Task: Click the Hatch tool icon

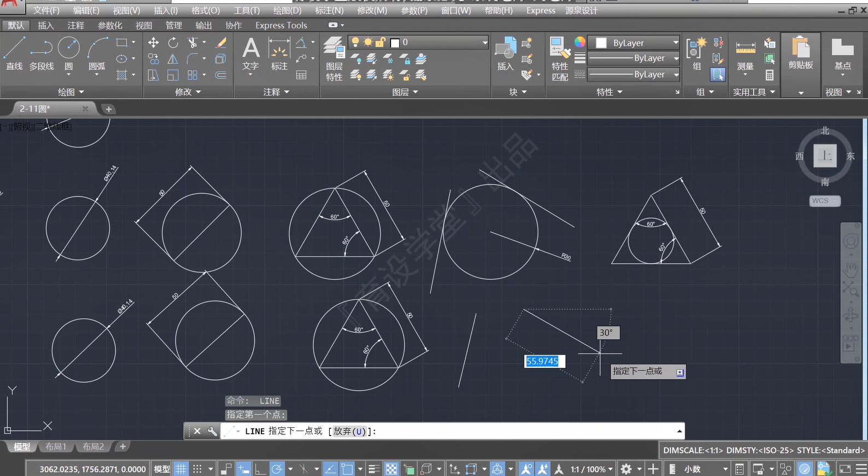Action: 122,75
